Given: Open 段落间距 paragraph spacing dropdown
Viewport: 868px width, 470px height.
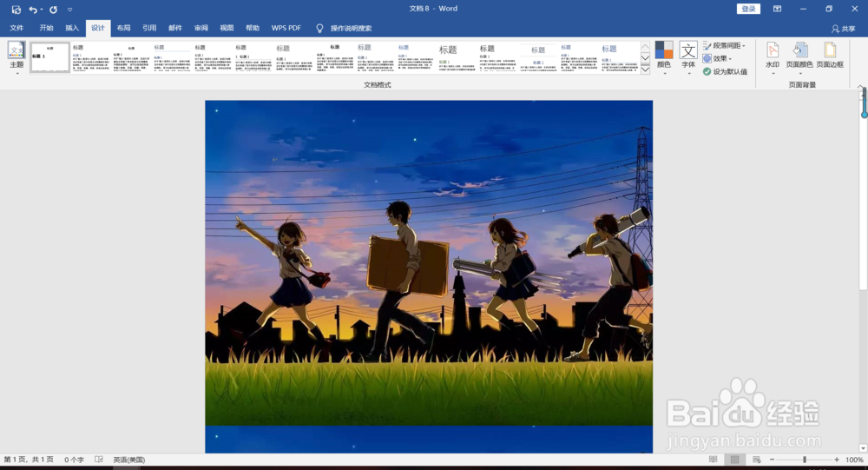Looking at the screenshot, I should 725,45.
